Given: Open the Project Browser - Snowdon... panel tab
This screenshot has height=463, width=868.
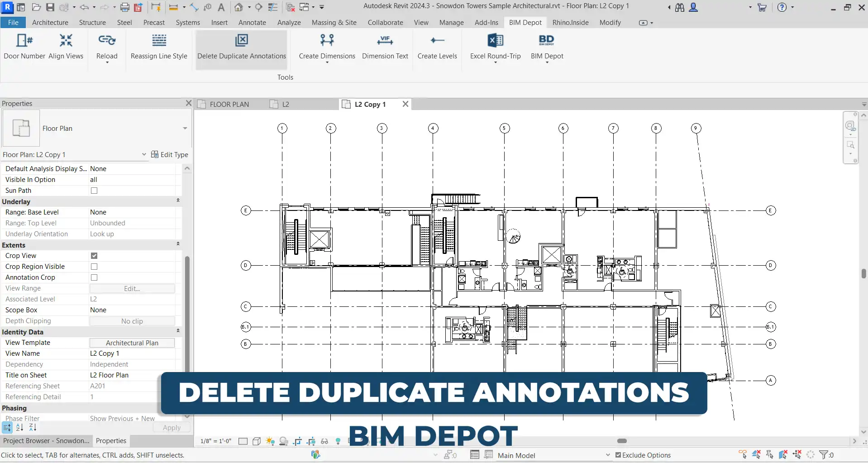Looking at the screenshot, I should pos(46,441).
